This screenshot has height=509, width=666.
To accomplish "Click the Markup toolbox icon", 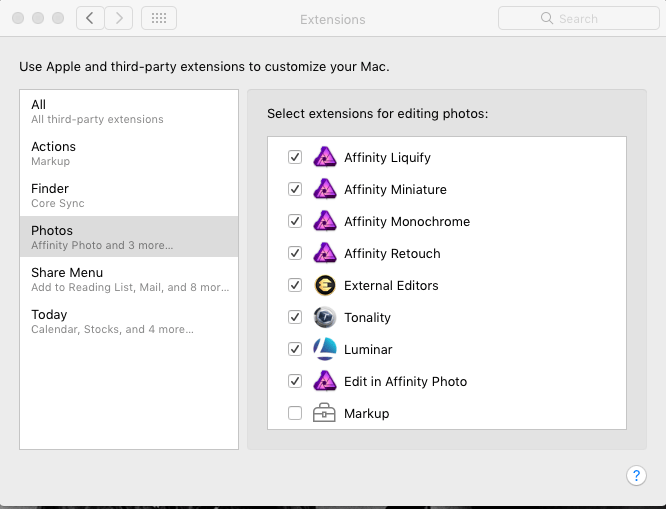I will (x=324, y=413).
